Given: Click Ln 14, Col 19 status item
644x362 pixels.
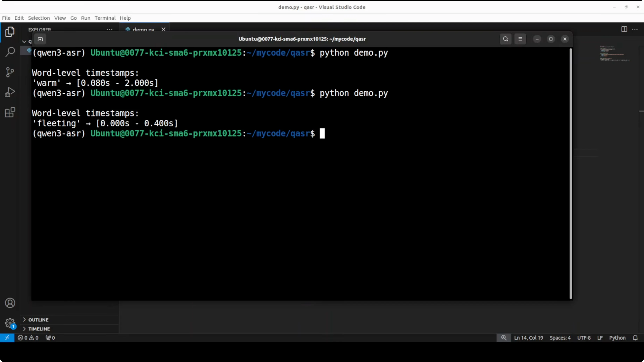Looking at the screenshot, I should (x=528, y=338).
